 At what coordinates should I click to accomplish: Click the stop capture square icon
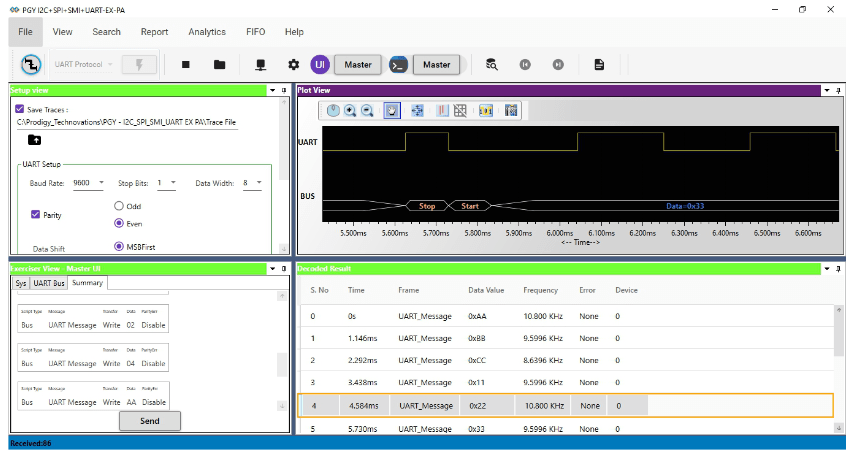pos(186,65)
